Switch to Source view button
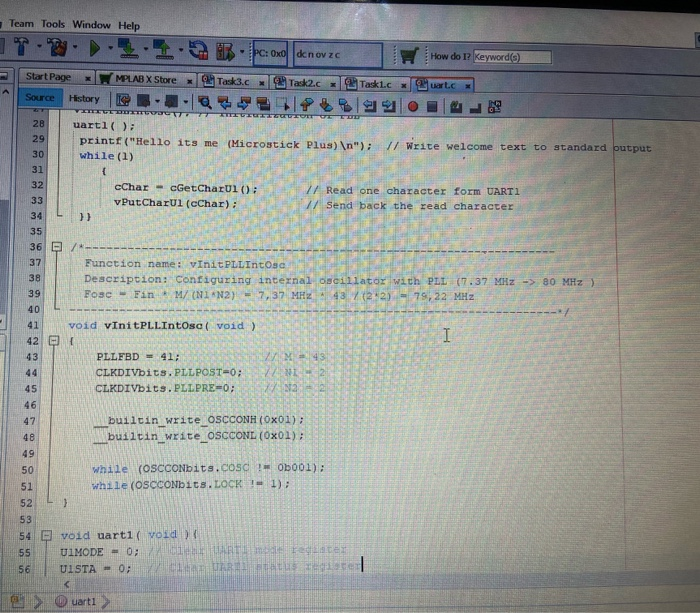The image size is (700, 613). (40, 98)
